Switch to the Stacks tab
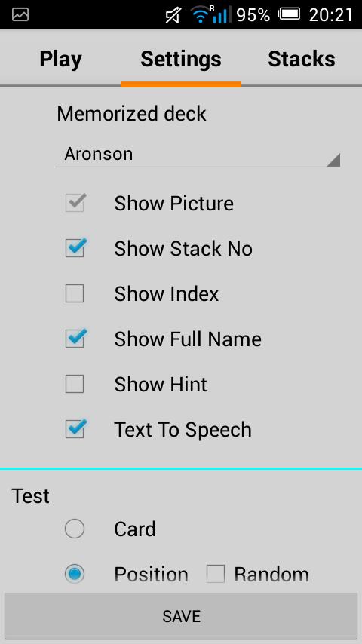362x644 pixels. pyautogui.click(x=302, y=59)
